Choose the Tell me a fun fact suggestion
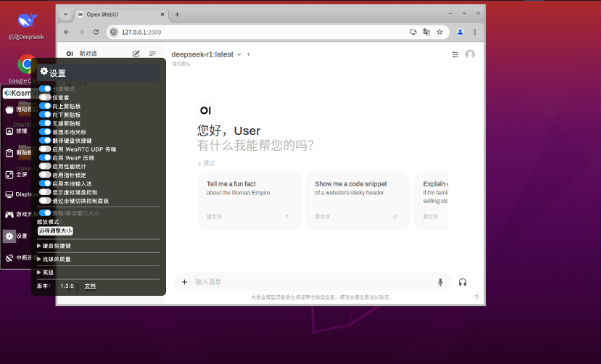The image size is (602, 364). point(250,200)
